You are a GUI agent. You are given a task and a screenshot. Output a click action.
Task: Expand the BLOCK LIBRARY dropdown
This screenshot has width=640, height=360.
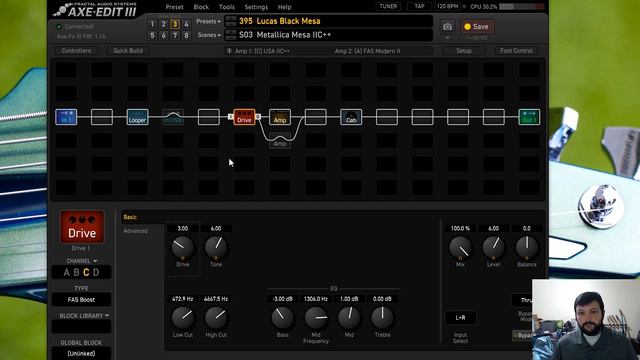pos(84,316)
